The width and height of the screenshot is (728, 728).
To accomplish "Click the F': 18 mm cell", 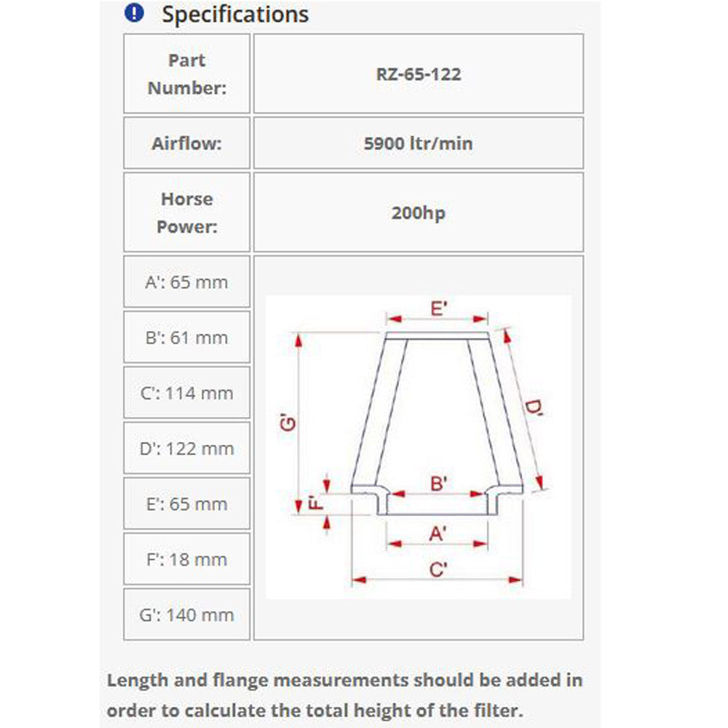I will [x=186, y=559].
